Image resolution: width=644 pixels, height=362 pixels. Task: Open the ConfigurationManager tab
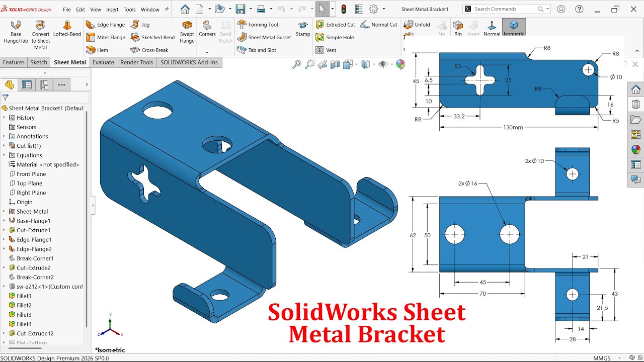click(44, 85)
